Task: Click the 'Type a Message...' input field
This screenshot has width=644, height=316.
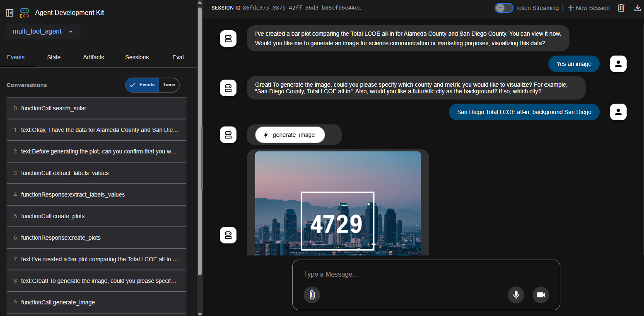Action: pyautogui.click(x=426, y=274)
